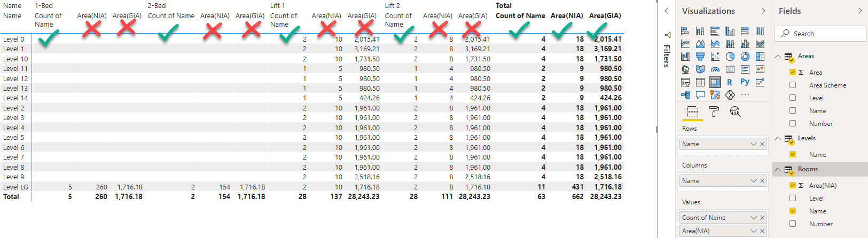
Task: Select the Funnel chart visual
Action: coord(700,57)
